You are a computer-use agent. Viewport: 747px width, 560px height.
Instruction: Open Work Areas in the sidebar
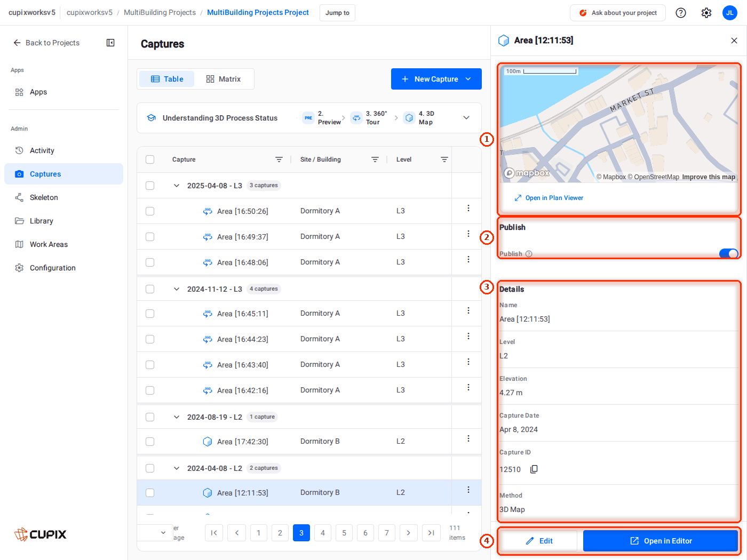(63, 244)
